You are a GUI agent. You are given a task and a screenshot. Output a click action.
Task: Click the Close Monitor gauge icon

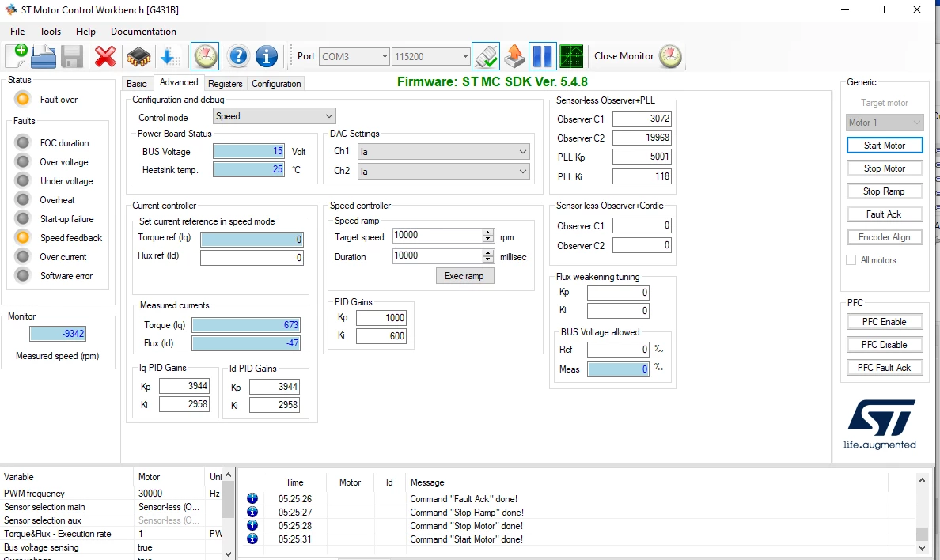tap(669, 56)
